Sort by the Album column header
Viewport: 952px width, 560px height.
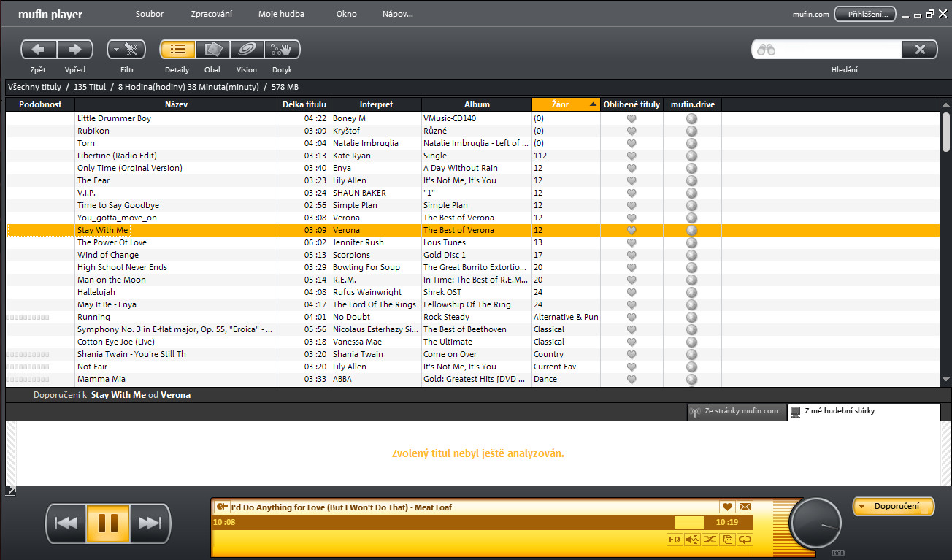click(477, 104)
